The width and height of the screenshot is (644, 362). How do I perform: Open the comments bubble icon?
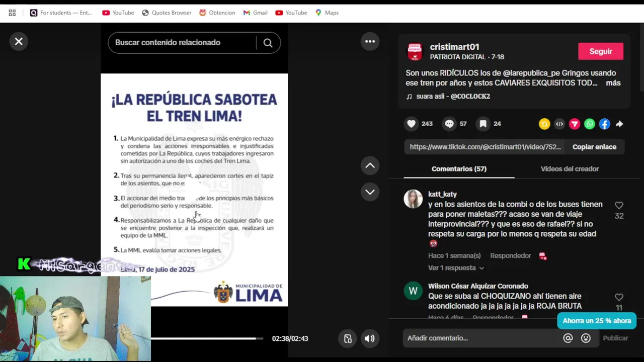pos(449,124)
